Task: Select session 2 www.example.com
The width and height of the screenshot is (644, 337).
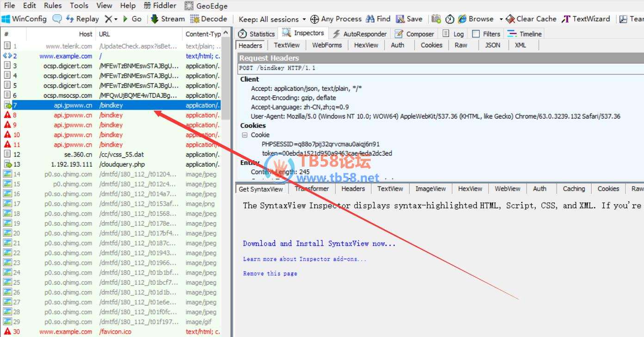Action: click(x=111, y=56)
